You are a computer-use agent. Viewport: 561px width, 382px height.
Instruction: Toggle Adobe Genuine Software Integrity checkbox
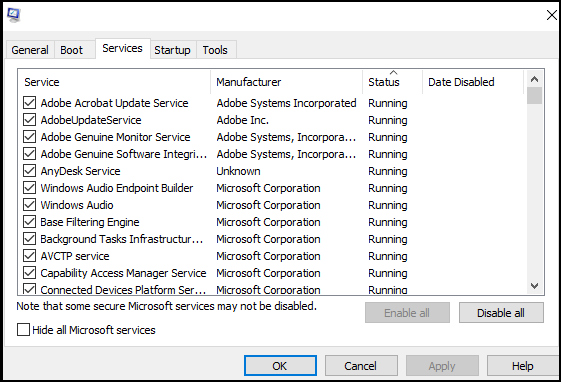pyautogui.click(x=29, y=154)
